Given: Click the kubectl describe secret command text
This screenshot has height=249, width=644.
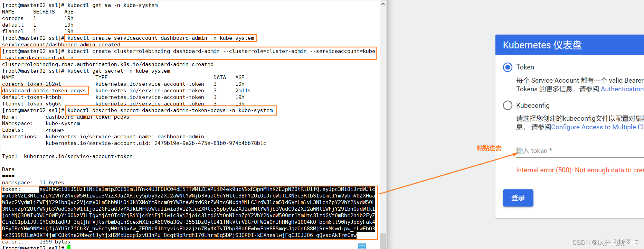Looking at the screenshot, I should click(x=170, y=110).
